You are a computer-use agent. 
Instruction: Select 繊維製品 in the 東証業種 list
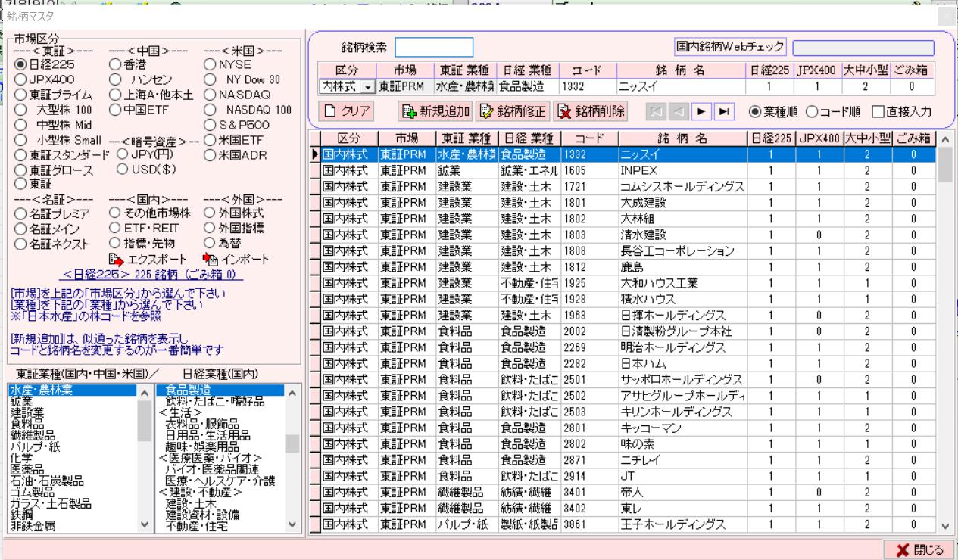pos(31,435)
